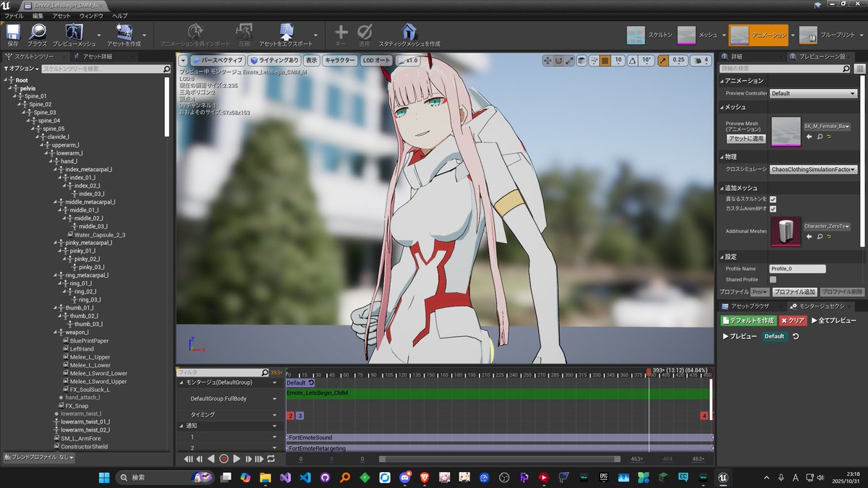This screenshot has height=488, width=868.
Task: Click the Create Asset (アセットを作成) icon
Action: tap(124, 33)
